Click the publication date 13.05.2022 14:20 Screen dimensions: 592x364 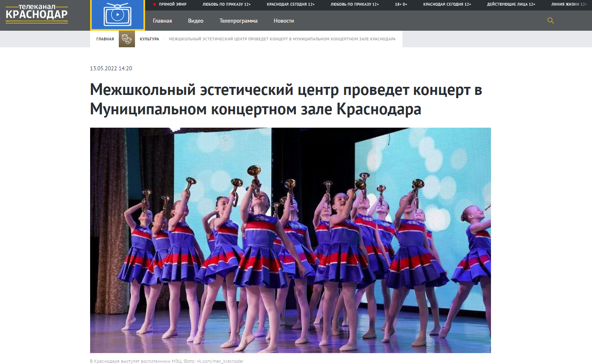[x=111, y=69]
